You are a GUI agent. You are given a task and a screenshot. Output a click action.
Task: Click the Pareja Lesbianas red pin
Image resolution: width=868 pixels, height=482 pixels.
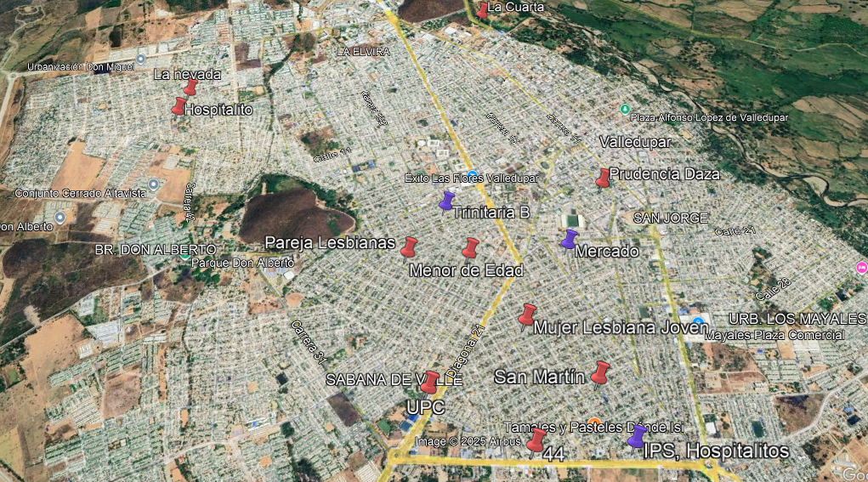[x=409, y=247]
